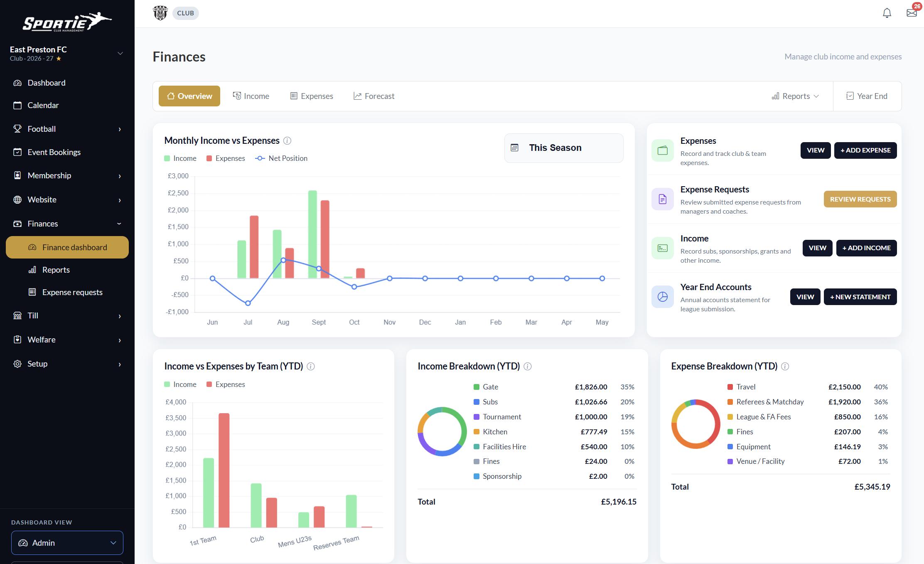Click info icon beside Income Breakdown (YTD)
This screenshot has height=564, width=924.
pyautogui.click(x=528, y=367)
